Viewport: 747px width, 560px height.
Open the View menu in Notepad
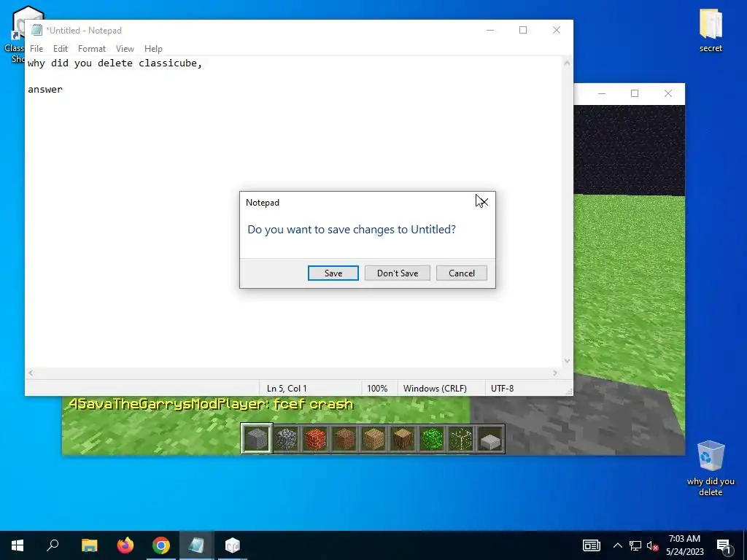(x=125, y=49)
